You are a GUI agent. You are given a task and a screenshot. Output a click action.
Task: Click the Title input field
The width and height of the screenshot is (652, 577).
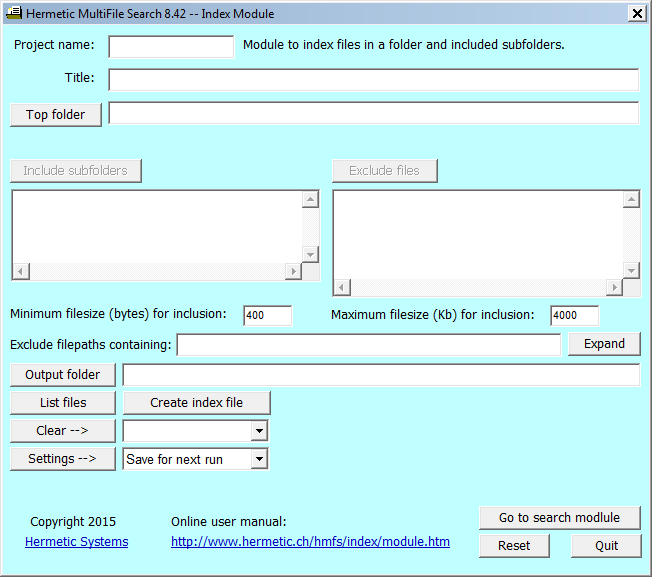[373, 80]
